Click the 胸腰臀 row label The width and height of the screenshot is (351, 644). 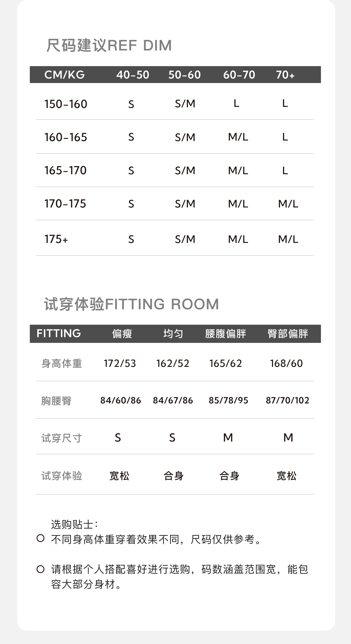tap(56, 401)
